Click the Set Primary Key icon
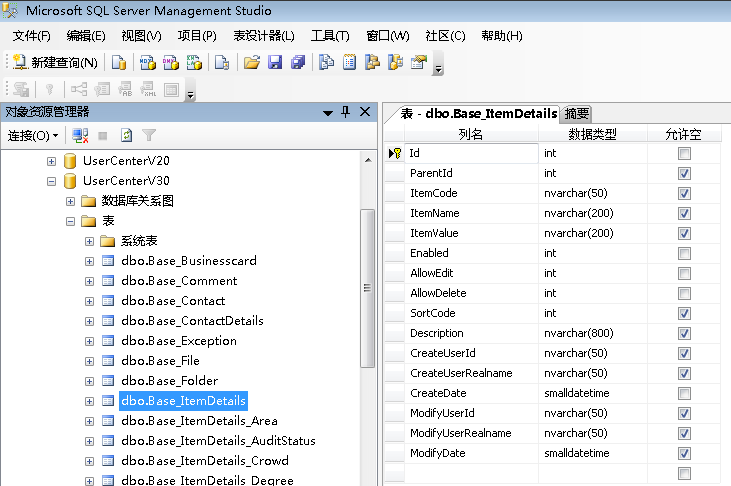 50,89
